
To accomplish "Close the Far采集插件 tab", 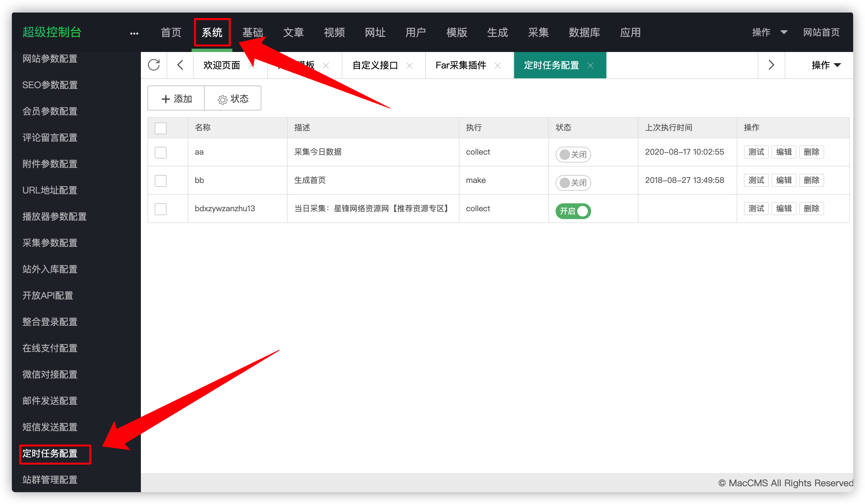I will [x=497, y=65].
